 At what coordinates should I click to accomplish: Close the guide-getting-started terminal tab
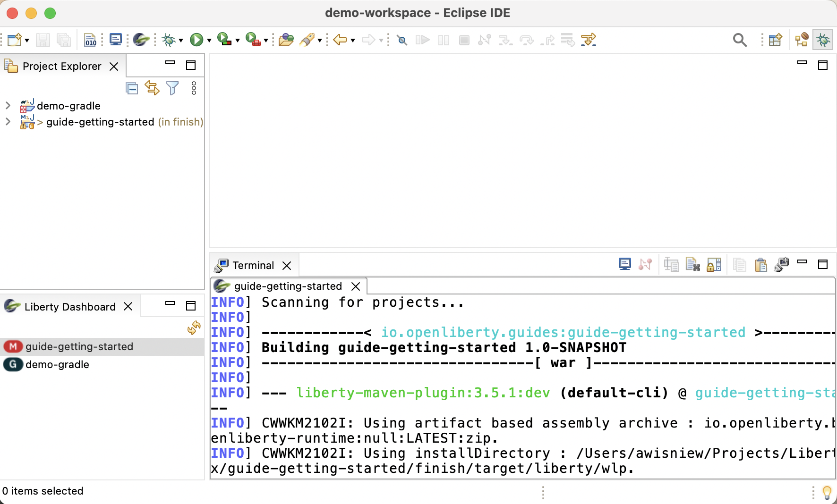pyautogui.click(x=356, y=286)
